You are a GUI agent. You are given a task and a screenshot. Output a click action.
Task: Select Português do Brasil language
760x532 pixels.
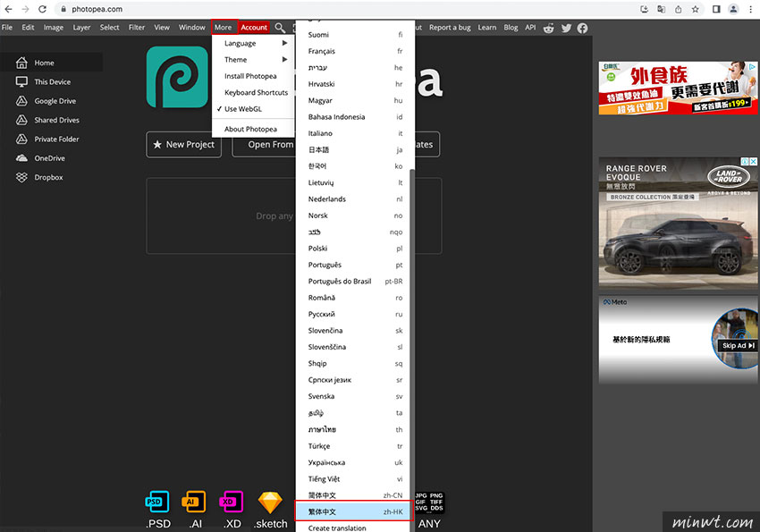pyautogui.click(x=352, y=281)
